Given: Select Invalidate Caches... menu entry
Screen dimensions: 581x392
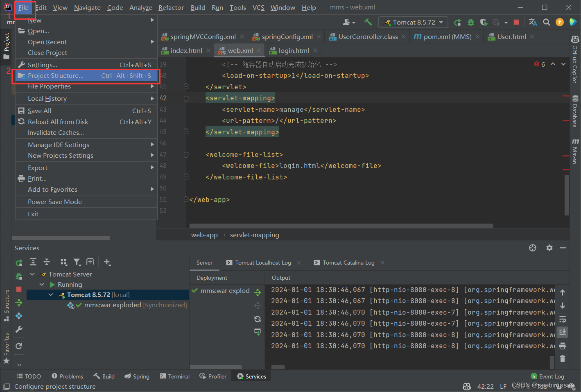Looking at the screenshot, I should click(86, 132).
